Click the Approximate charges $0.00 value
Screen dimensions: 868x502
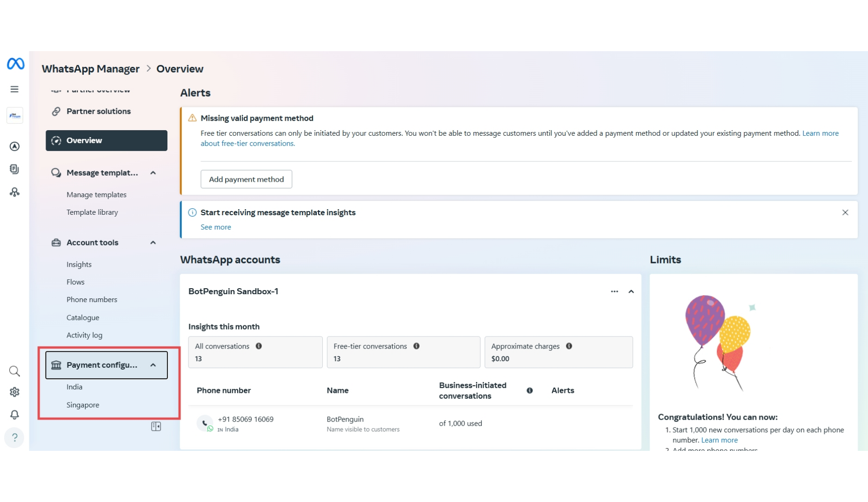[x=500, y=358]
